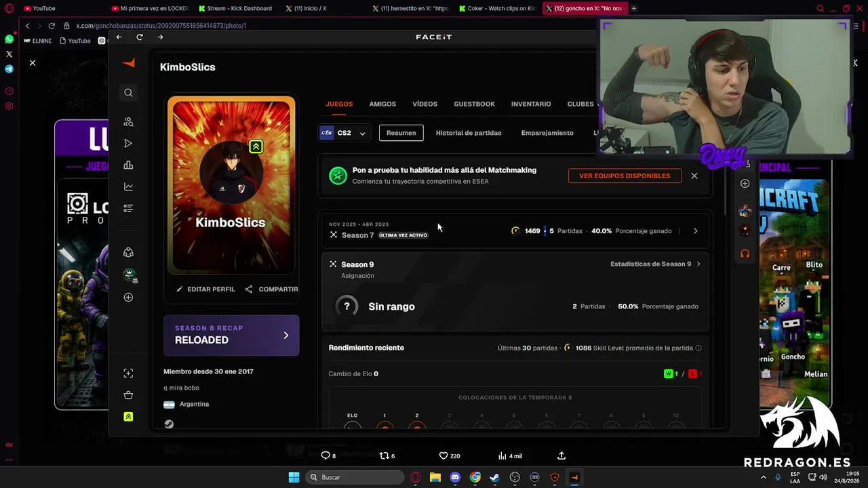This screenshot has height=488, width=868.
Task: Reload the X page in Opera
Action: click(52, 26)
